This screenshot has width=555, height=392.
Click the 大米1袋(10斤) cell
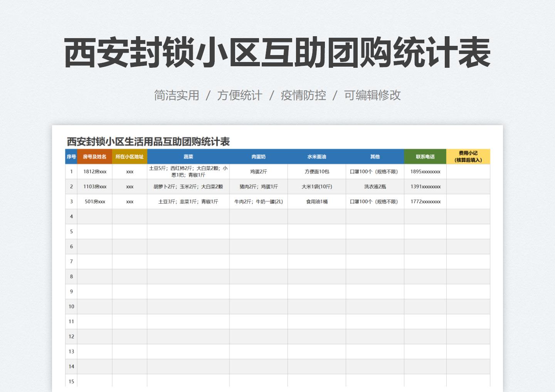pos(317,186)
